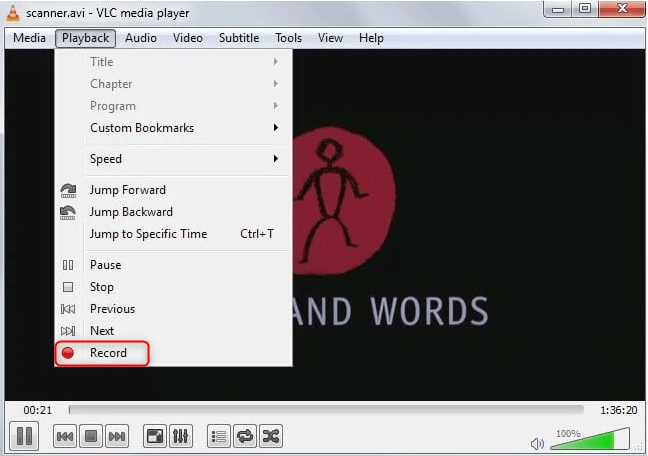Click Jump Forward in the menu

click(x=128, y=190)
